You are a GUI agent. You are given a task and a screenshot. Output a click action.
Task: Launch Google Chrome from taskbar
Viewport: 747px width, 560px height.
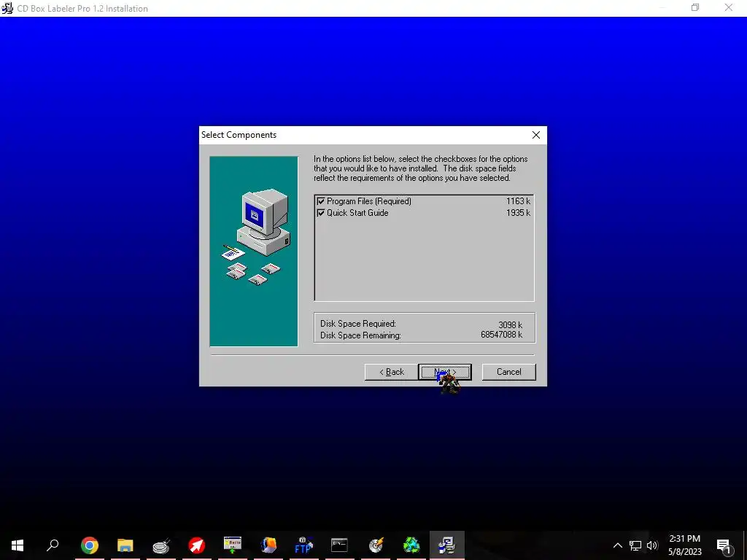90,545
